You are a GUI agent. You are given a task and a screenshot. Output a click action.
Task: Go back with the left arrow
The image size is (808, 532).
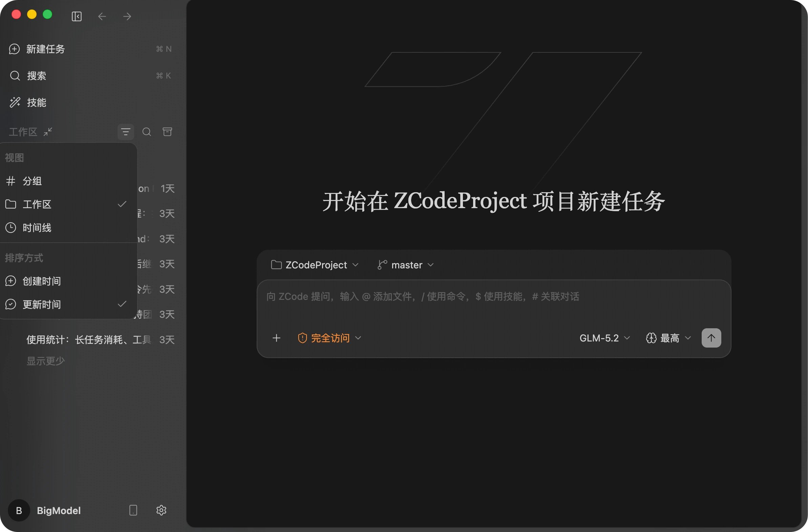coord(102,16)
